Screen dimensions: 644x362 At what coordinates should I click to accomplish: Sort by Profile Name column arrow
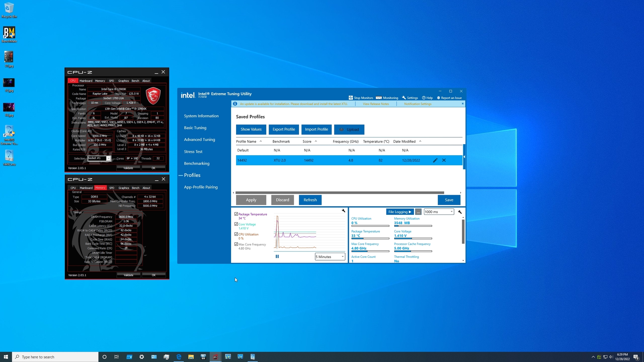tap(261, 141)
